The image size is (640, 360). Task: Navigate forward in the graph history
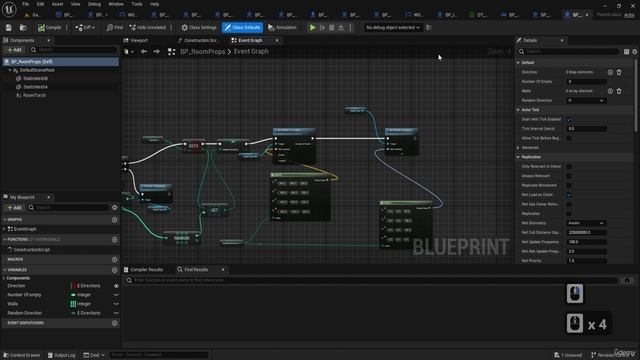coord(157,52)
